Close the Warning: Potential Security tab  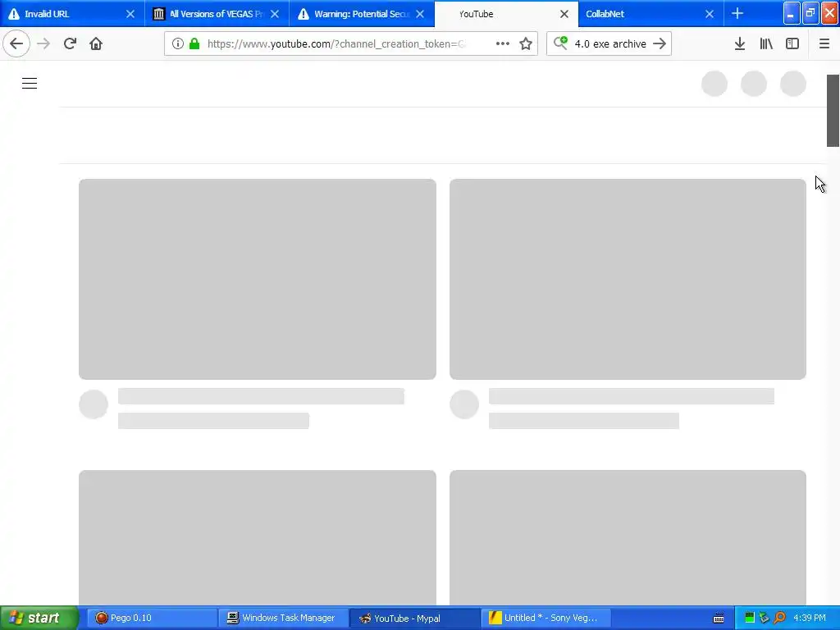click(420, 14)
